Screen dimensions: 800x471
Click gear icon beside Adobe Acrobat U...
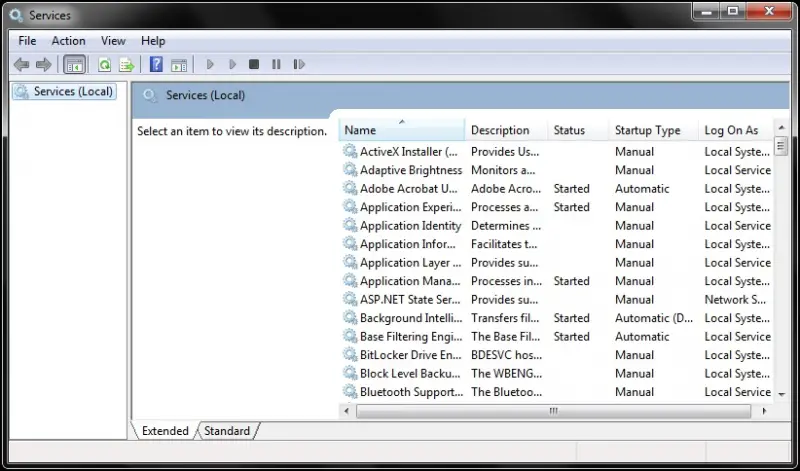[350, 188]
